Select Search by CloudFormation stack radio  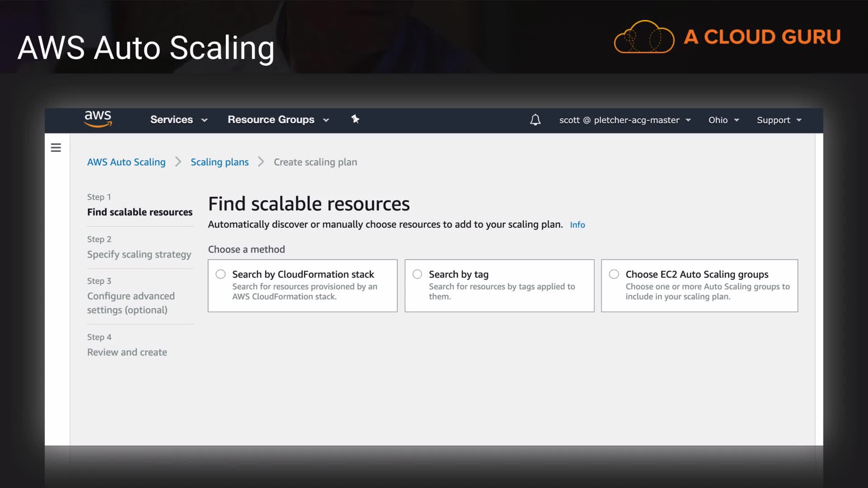(221, 274)
